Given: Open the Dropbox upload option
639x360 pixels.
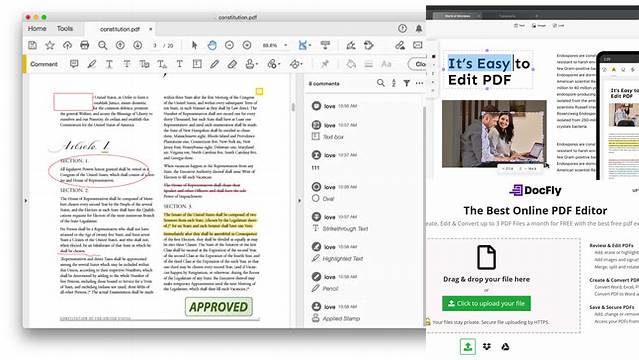Looking at the screenshot, I should pyautogui.click(x=487, y=347).
